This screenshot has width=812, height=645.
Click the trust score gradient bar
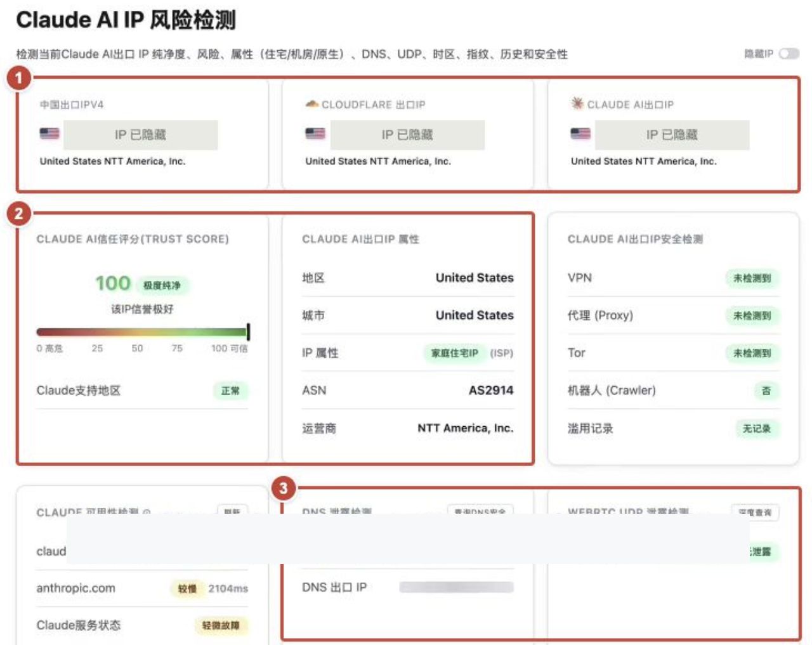143,332
